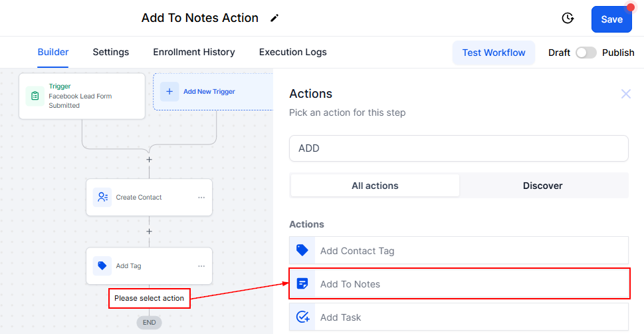Click the Save button
Image resolution: width=644 pixels, height=334 pixels.
point(611,19)
